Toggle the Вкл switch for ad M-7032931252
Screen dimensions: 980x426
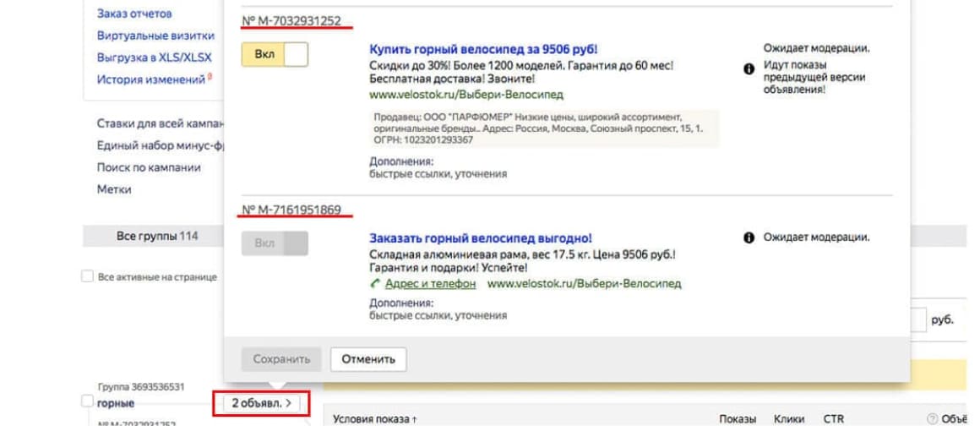pos(275,55)
